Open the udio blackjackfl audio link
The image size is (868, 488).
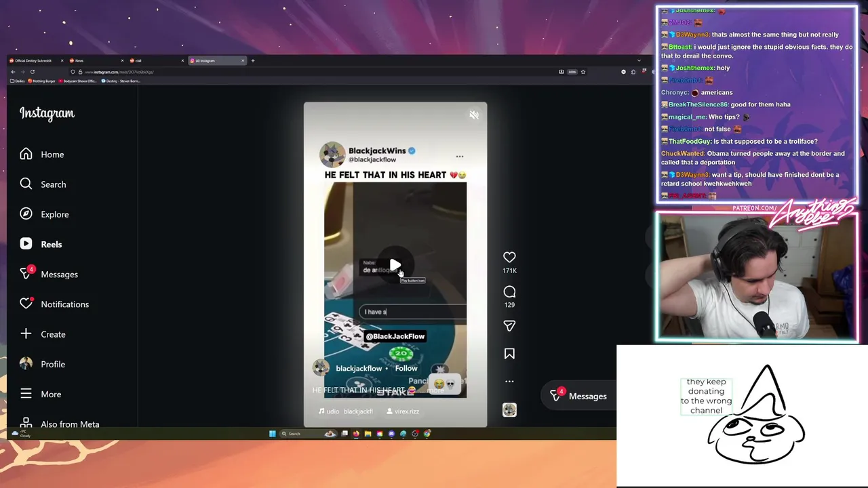pyautogui.click(x=346, y=411)
